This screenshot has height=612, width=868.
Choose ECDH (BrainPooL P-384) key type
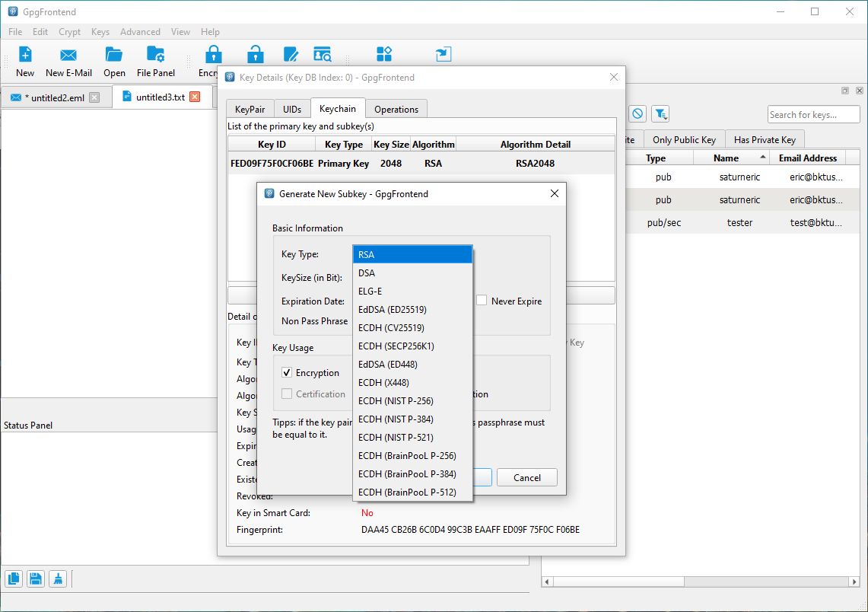point(412,474)
